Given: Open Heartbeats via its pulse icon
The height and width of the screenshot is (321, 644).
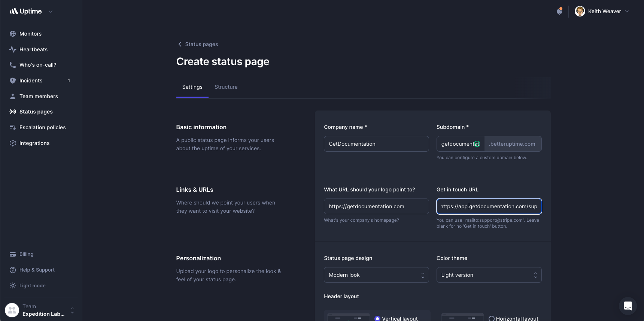Looking at the screenshot, I should pos(13,49).
